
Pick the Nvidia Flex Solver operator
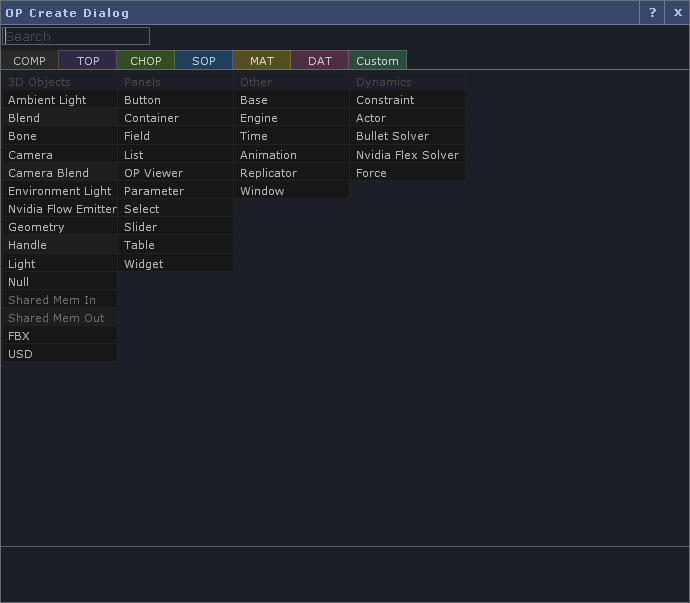407,155
